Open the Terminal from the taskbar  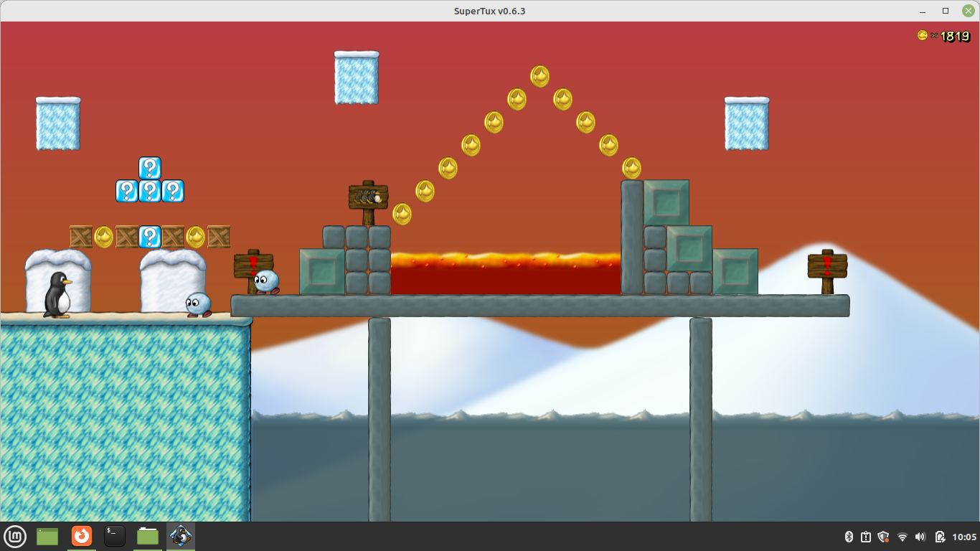(x=115, y=536)
